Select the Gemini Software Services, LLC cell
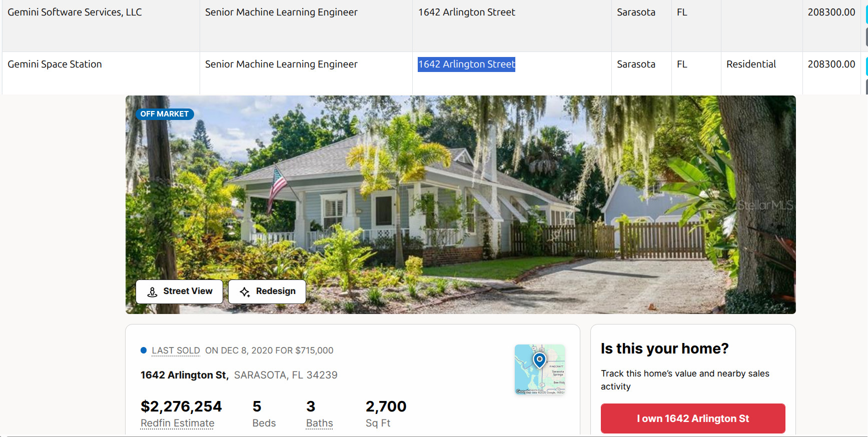This screenshot has height=437, width=868. [x=101, y=26]
